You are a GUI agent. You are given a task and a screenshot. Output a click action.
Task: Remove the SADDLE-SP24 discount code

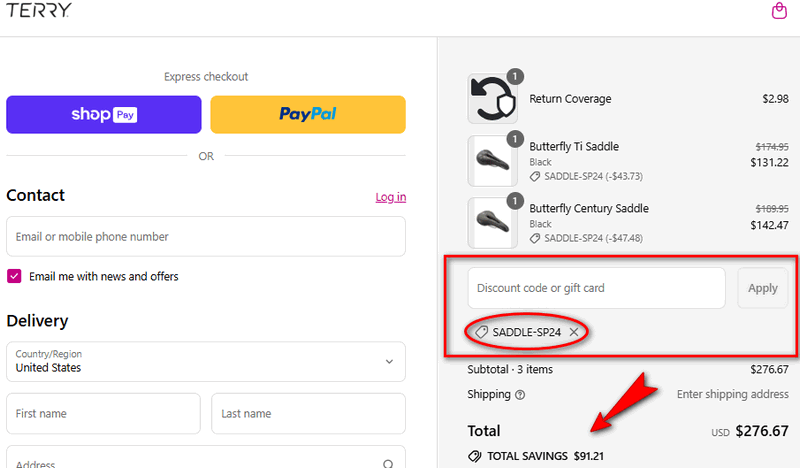(x=573, y=332)
